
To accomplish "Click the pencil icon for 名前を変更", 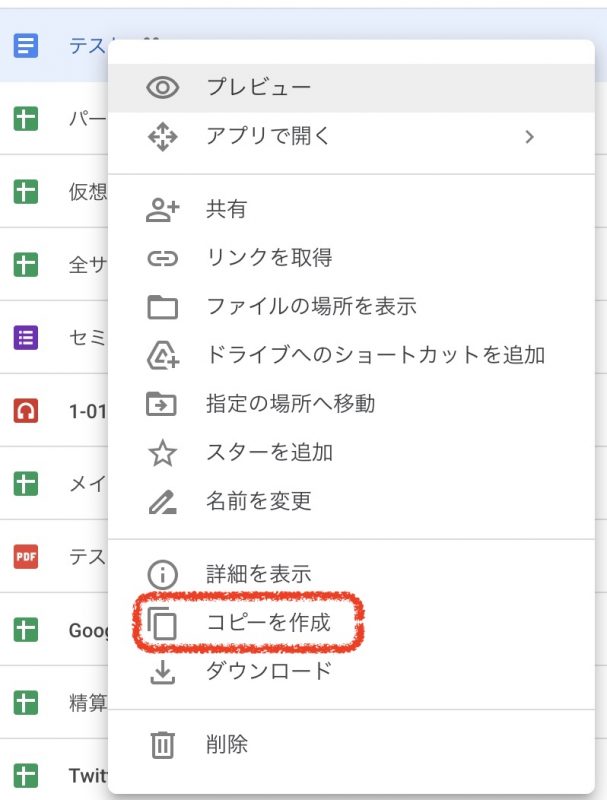I will (x=162, y=502).
